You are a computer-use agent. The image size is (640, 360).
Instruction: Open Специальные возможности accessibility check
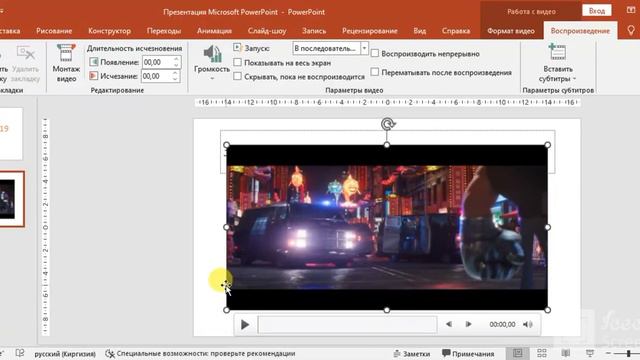(200, 353)
